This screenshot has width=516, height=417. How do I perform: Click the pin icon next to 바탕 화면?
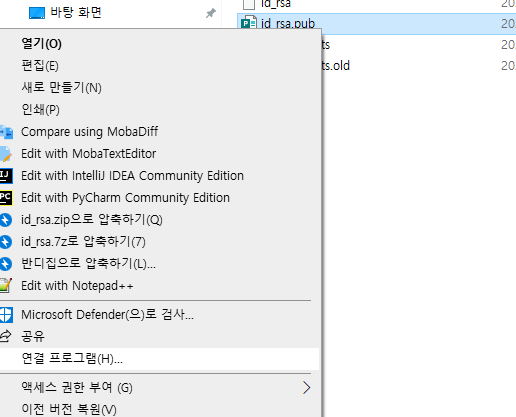coord(210,13)
